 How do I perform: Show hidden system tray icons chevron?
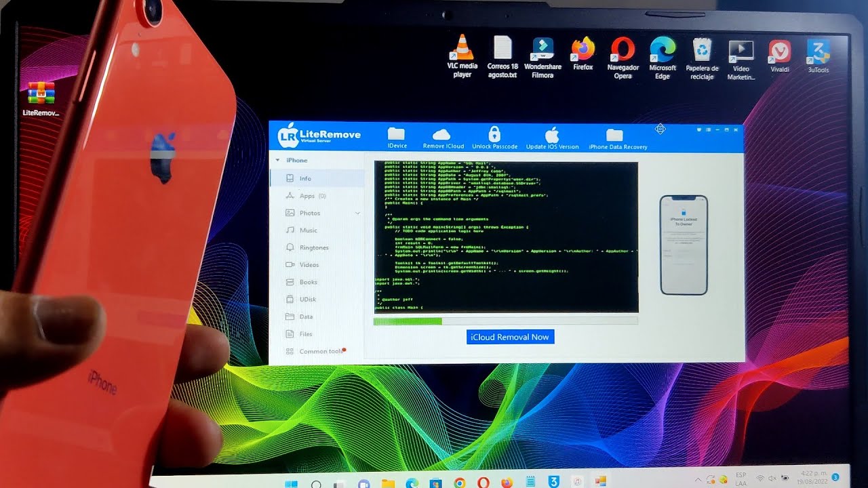(698, 480)
